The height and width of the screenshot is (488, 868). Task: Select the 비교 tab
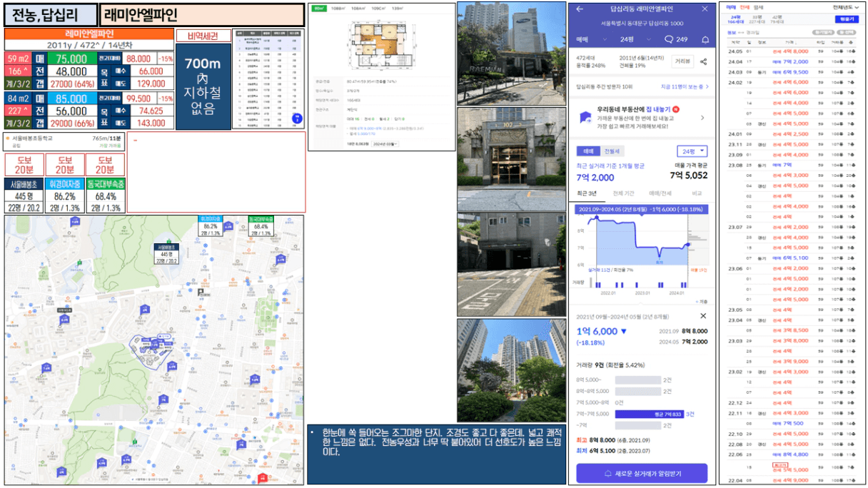pyautogui.click(x=697, y=193)
